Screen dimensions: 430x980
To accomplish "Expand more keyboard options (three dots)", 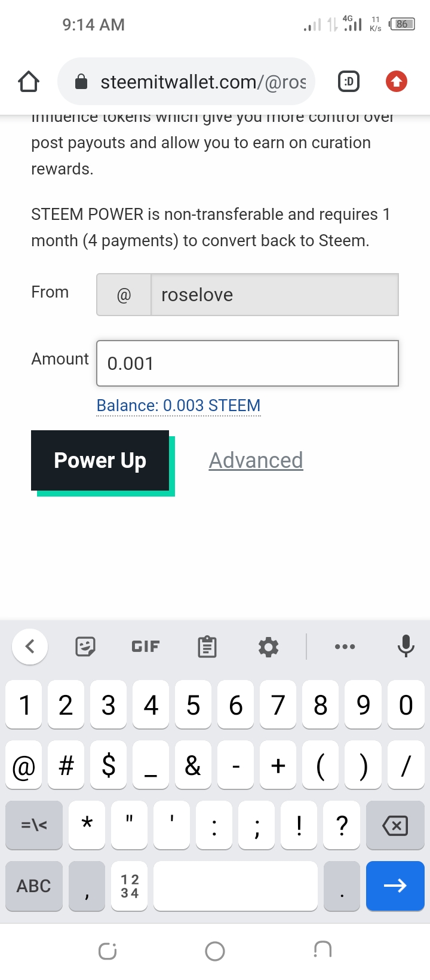I will click(x=345, y=647).
